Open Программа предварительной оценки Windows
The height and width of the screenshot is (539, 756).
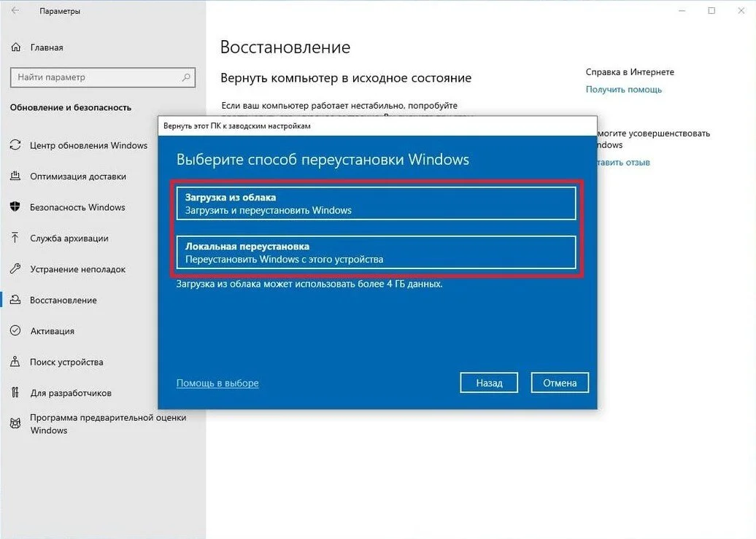tap(108, 424)
